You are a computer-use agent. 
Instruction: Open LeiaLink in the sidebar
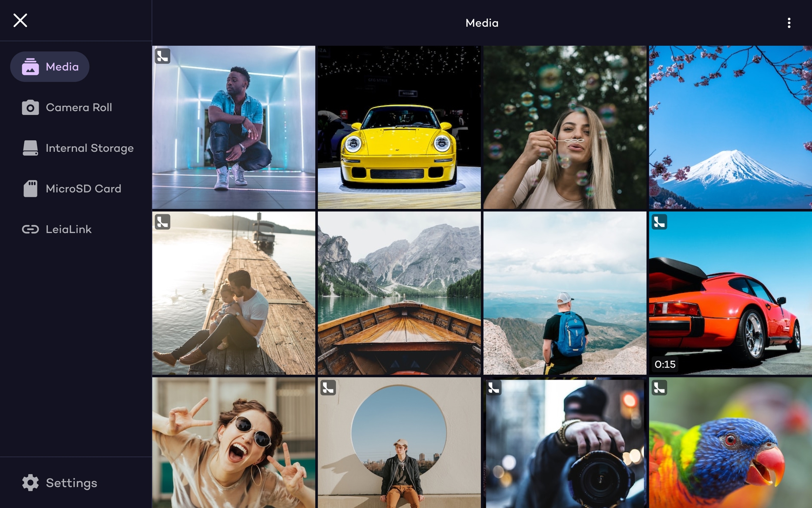coord(57,229)
